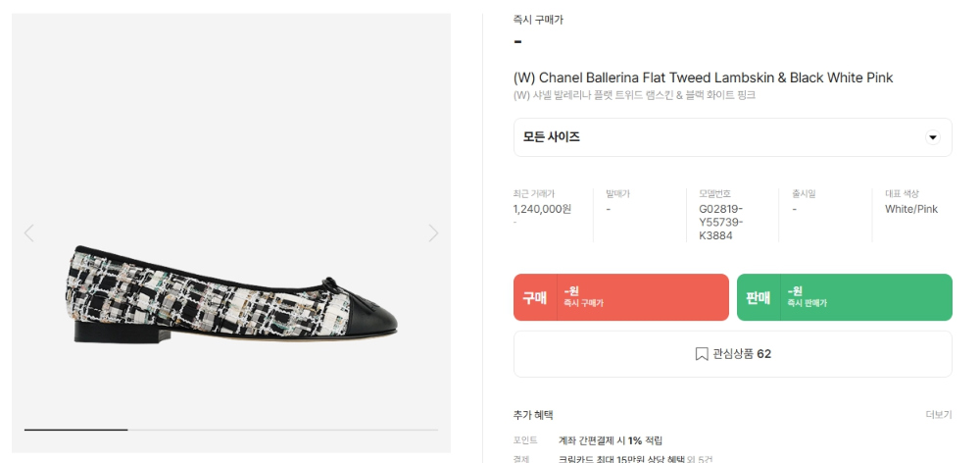Click the red 구매 buy button

pyautogui.click(x=621, y=297)
